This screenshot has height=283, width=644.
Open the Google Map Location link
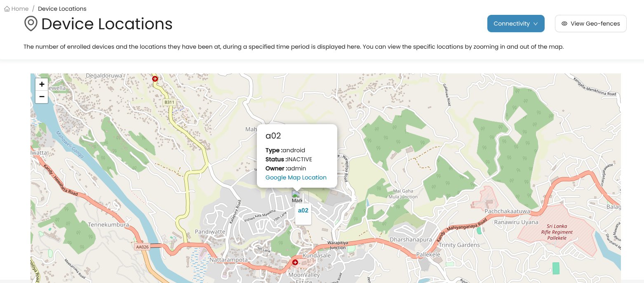coord(296,177)
